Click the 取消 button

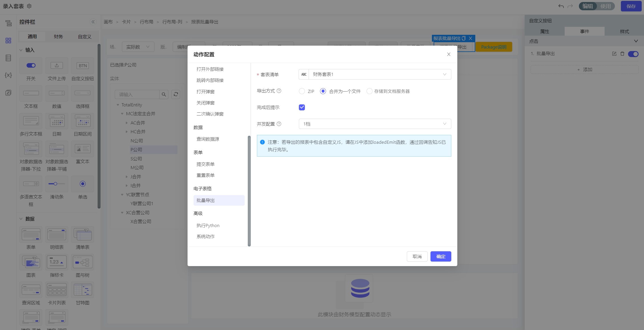(417, 256)
